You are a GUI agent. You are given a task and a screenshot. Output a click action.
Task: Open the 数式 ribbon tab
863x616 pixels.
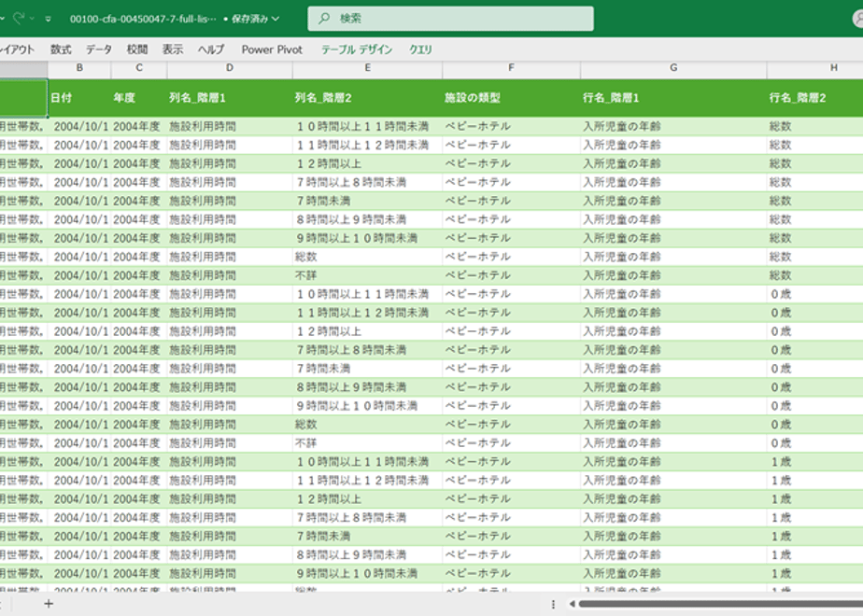click(x=61, y=49)
